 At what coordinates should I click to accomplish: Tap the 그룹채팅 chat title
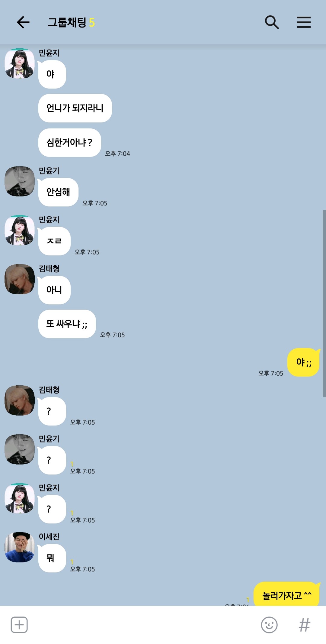coord(67,22)
